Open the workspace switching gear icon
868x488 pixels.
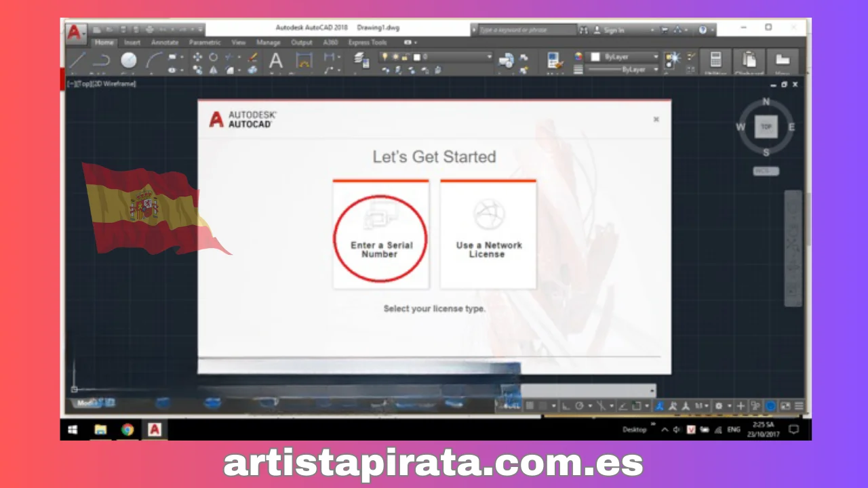719,406
